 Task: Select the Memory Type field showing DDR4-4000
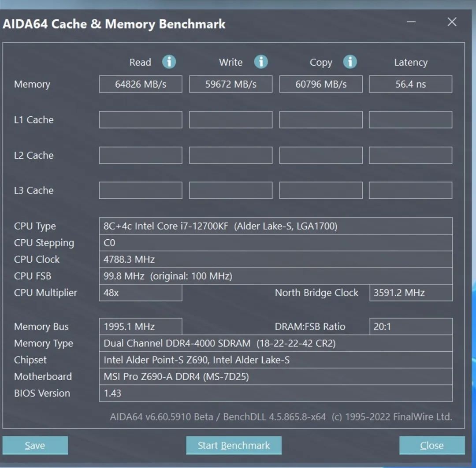coord(276,343)
